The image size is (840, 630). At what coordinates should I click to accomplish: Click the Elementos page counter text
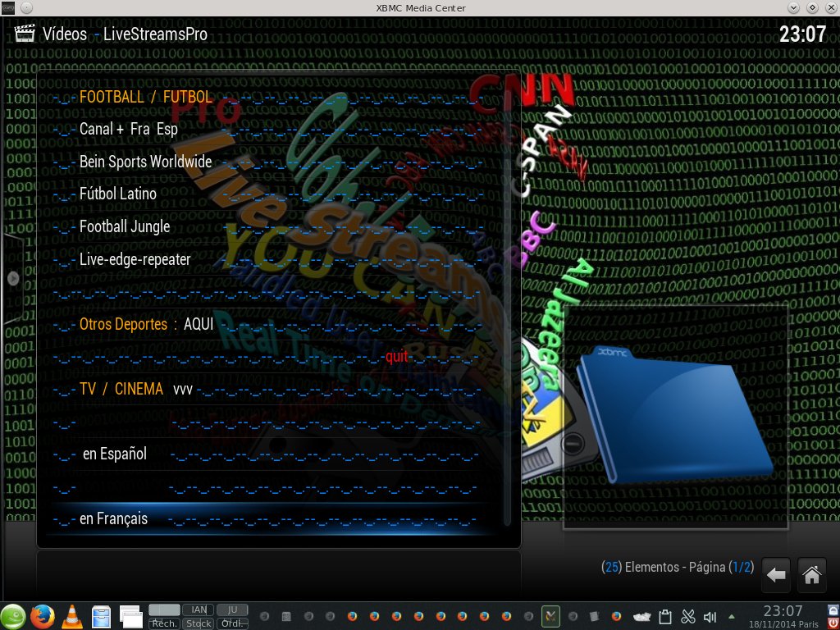(x=678, y=567)
